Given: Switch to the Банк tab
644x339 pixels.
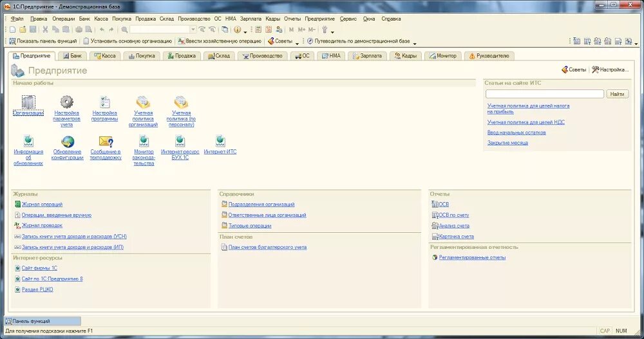Looking at the screenshot, I should tap(72, 56).
